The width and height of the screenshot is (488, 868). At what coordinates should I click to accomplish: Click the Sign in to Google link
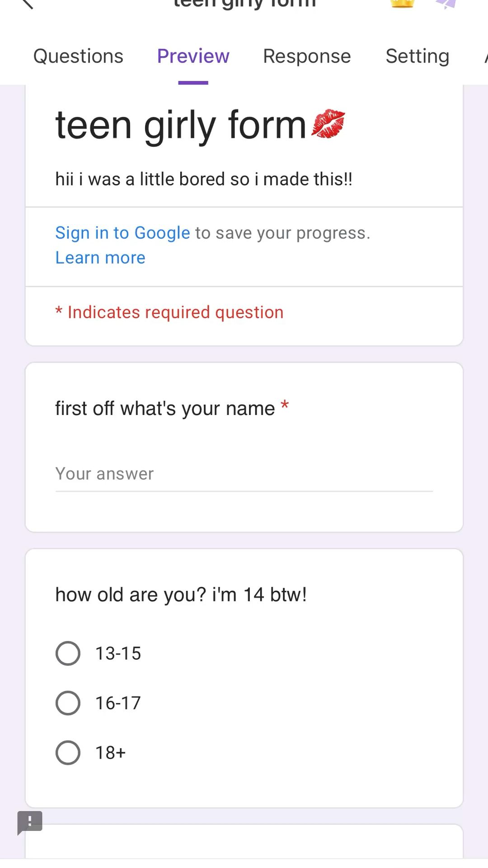point(122,233)
